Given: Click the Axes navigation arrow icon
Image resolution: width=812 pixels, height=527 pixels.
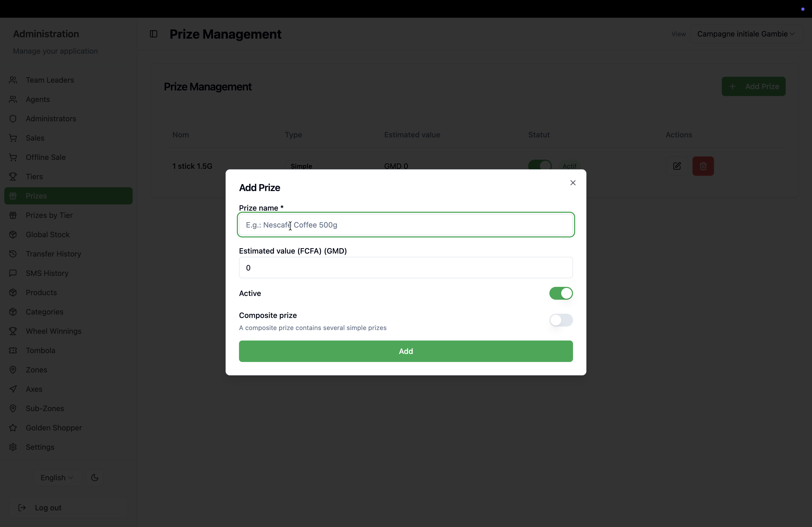Looking at the screenshot, I should click(x=13, y=389).
